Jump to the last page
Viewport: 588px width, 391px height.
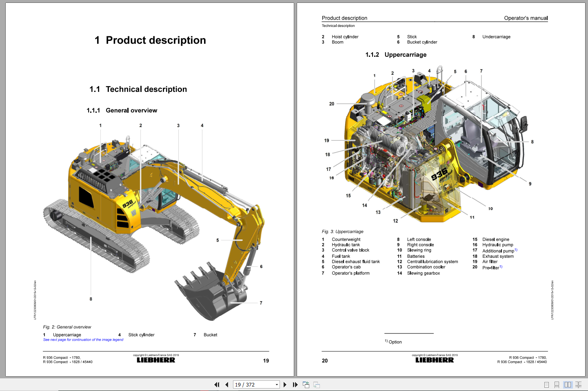click(x=295, y=384)
